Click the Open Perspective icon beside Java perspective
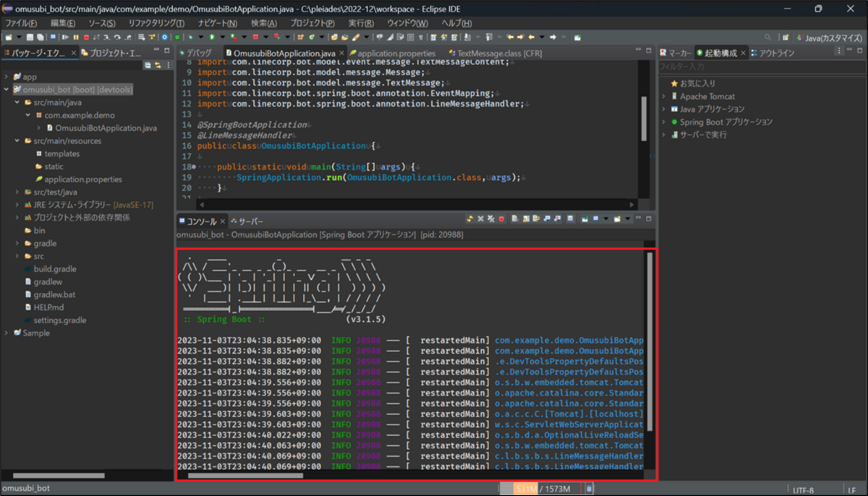The image size is (868, 496). [x=785, y=37]
